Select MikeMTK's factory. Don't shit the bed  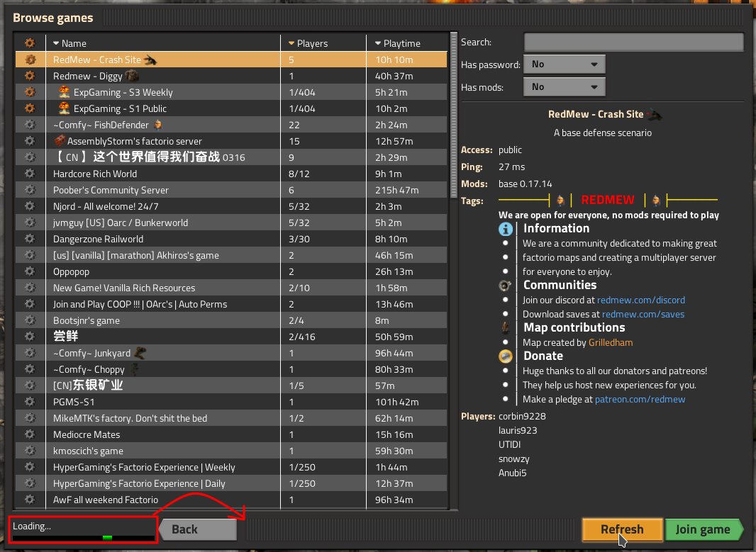(231, 418)
